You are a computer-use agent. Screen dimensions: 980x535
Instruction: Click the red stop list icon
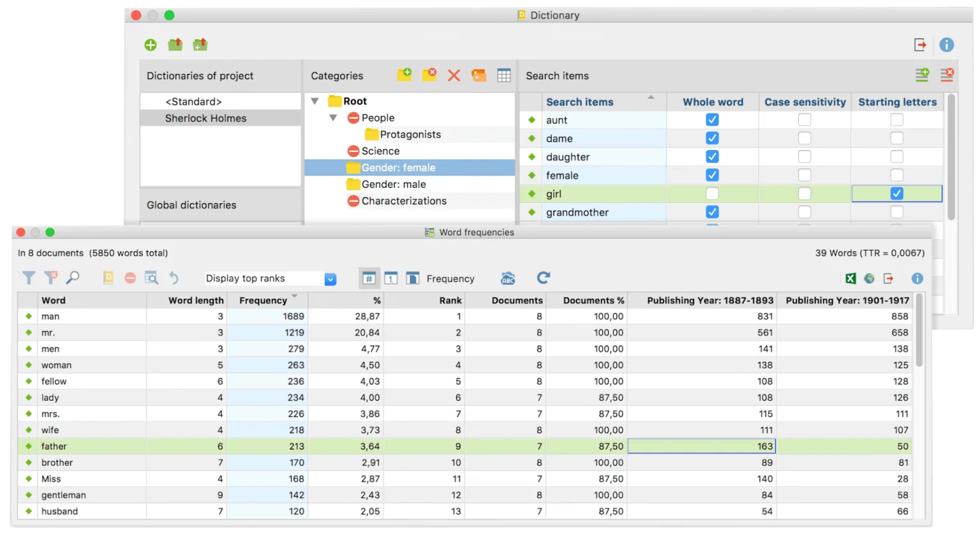tap(130, 278)
